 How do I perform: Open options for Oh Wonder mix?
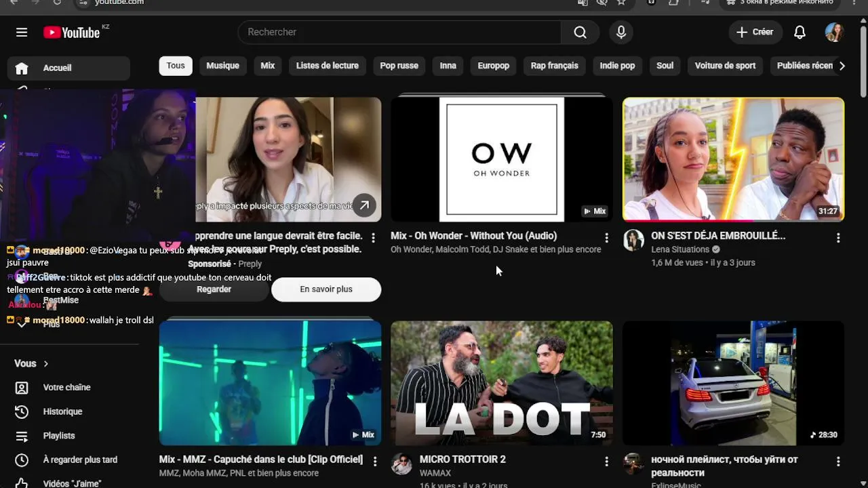pos(606,238)
